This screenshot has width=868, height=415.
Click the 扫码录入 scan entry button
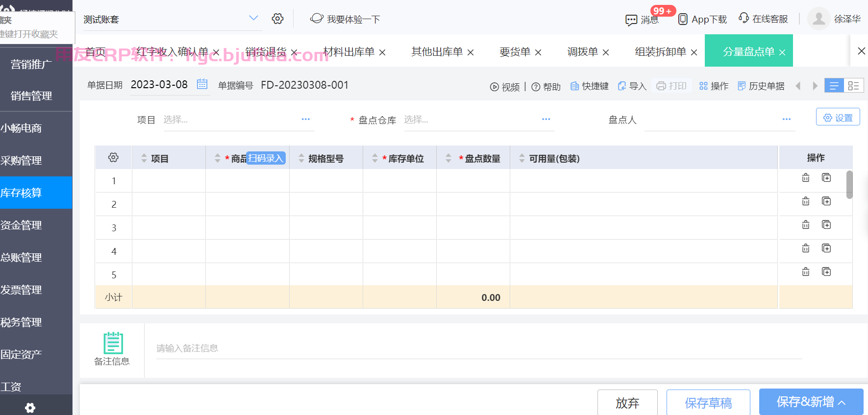(266, 158)
